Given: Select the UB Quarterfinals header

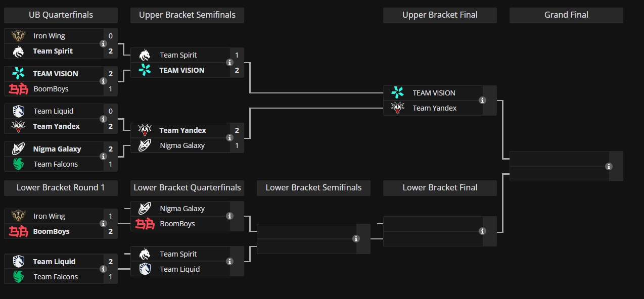Looking at the screenshot, I should click(x=61, y=15).
